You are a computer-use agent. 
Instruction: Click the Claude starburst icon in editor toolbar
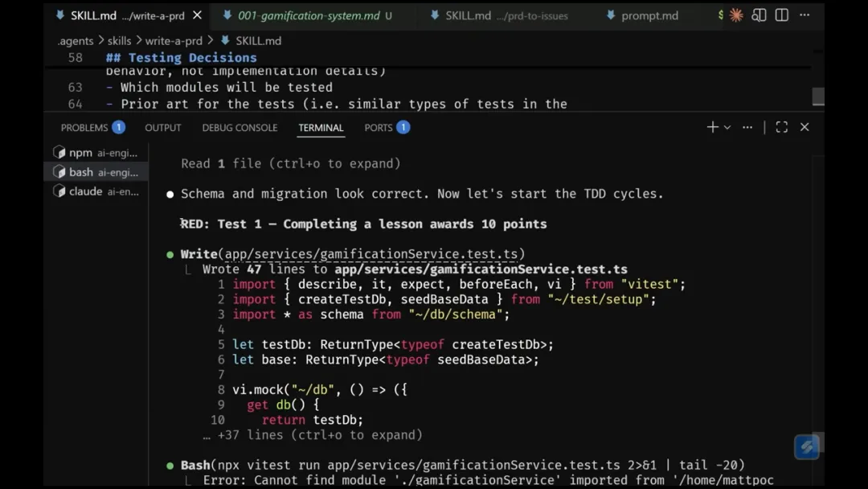736,15
